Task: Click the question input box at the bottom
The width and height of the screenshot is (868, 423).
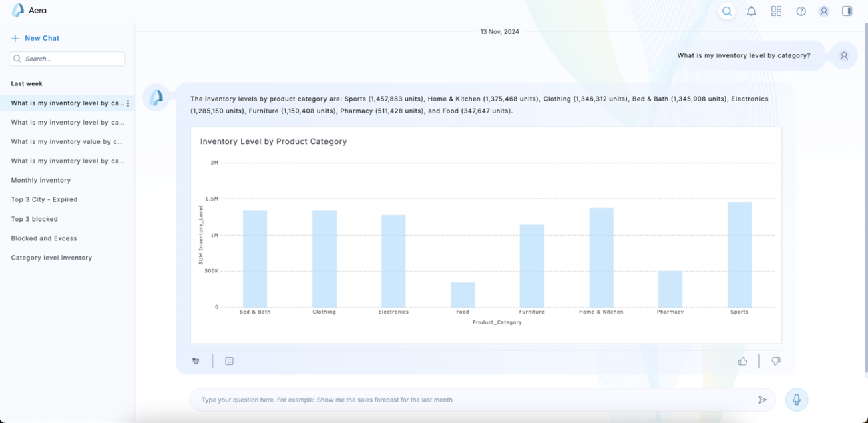Action: (467, 399)
